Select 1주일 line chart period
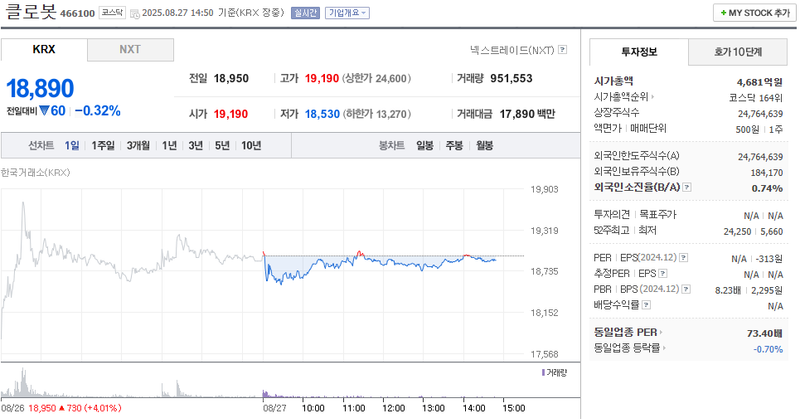The image size is (800, 419). (x=103, y=145)
